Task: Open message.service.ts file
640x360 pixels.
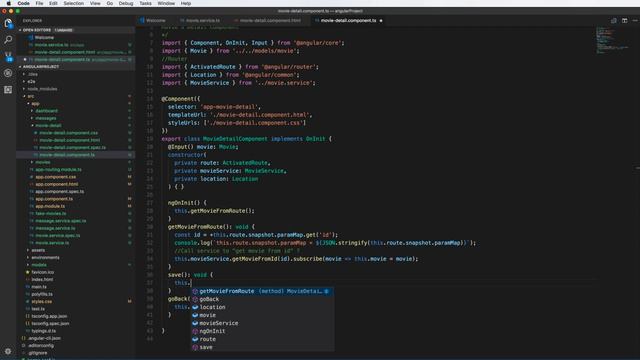Action: pyautogui.click(x=55, y=228)
